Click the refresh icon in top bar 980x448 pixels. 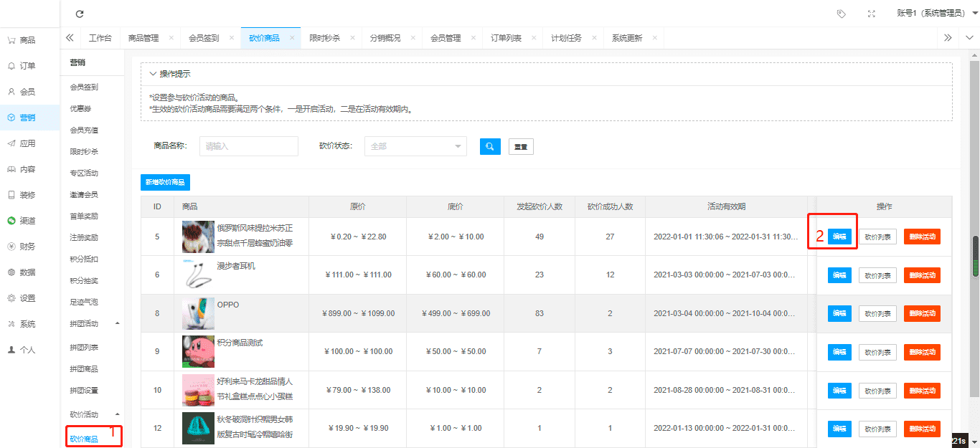point(80,14)
